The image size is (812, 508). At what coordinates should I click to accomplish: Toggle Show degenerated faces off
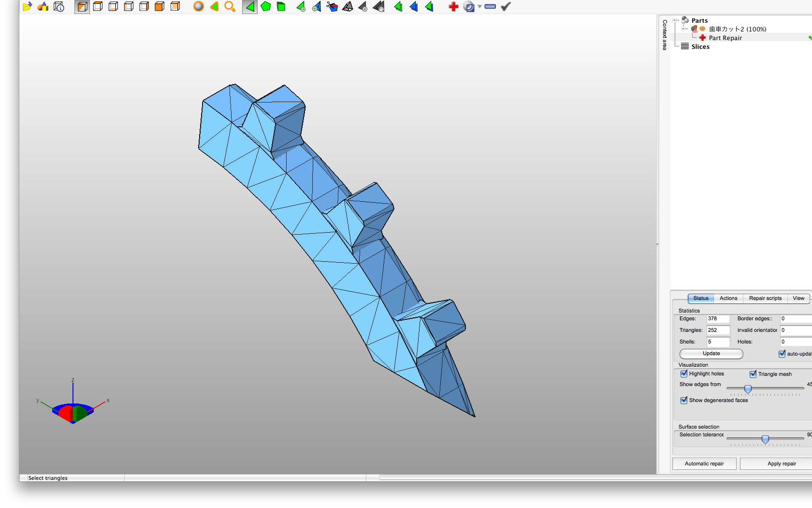[x=684, y=400]
